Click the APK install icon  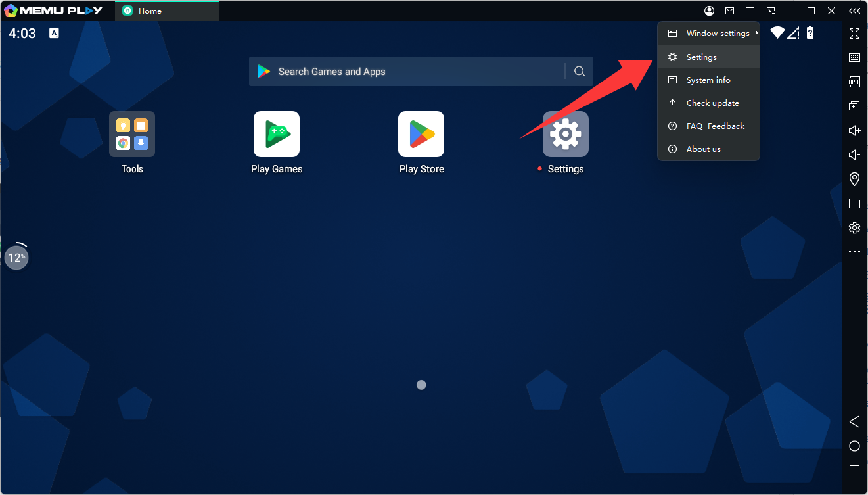pos(854,82)
